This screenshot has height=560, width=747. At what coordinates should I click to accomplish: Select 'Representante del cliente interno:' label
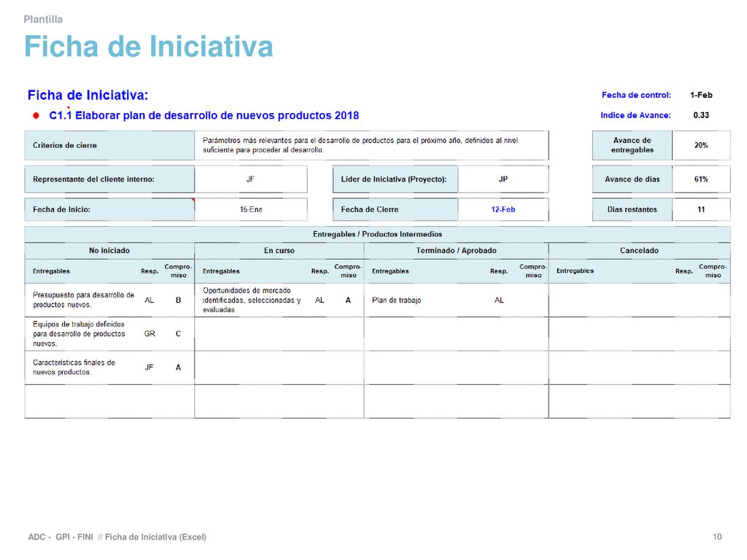pyautogui.click(x=109, y=179)
